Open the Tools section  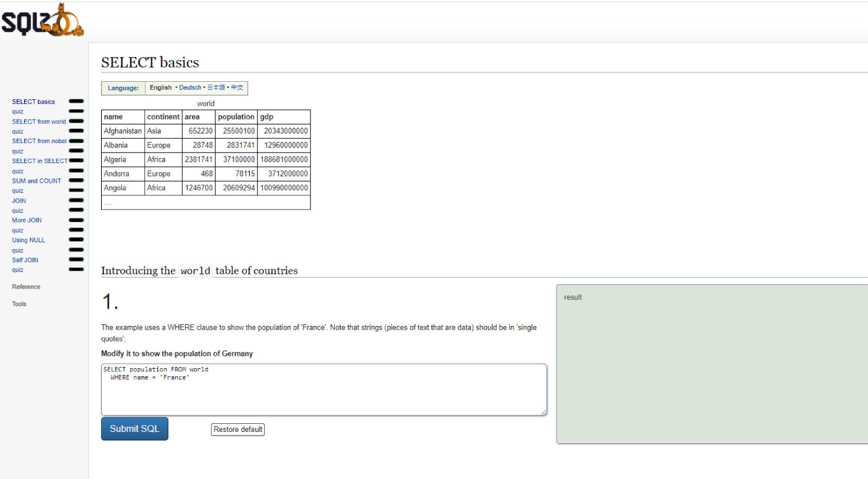[19, 304]
